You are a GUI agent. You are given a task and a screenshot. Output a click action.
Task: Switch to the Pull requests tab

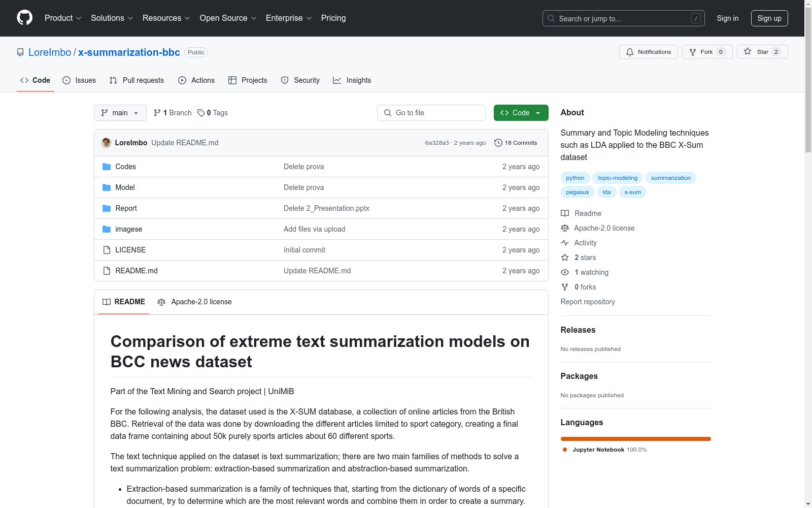click(137, 80)
